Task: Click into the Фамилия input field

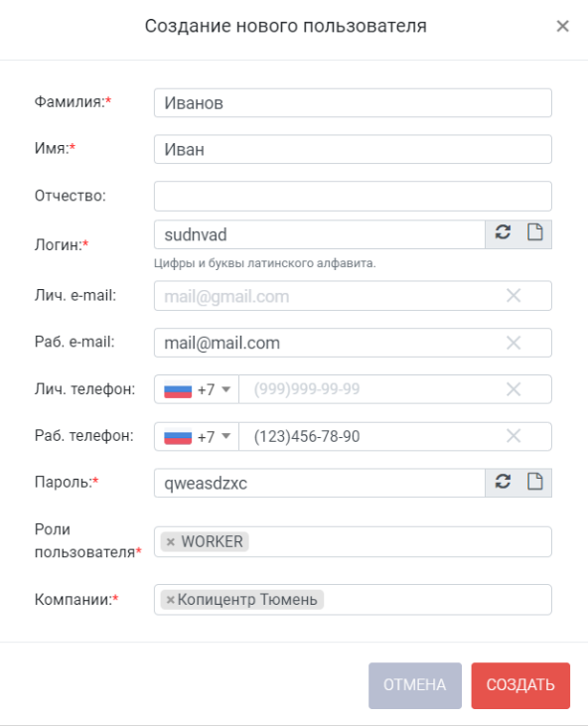Action: [x=353, y=102]
